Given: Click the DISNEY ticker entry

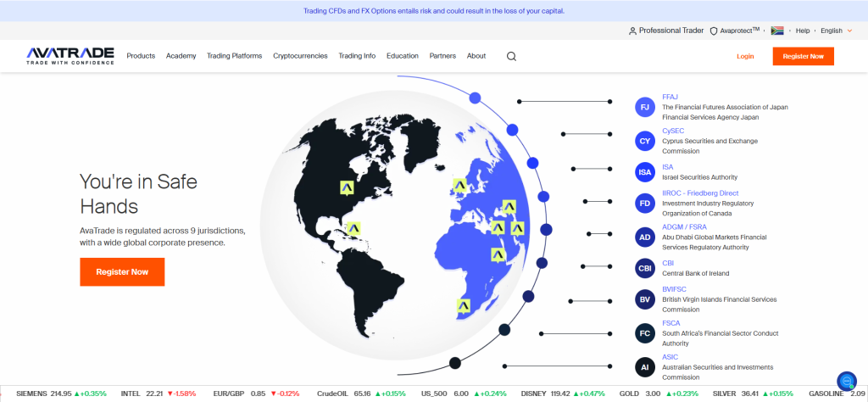Looking at the screenshot, I should [563, 394].
